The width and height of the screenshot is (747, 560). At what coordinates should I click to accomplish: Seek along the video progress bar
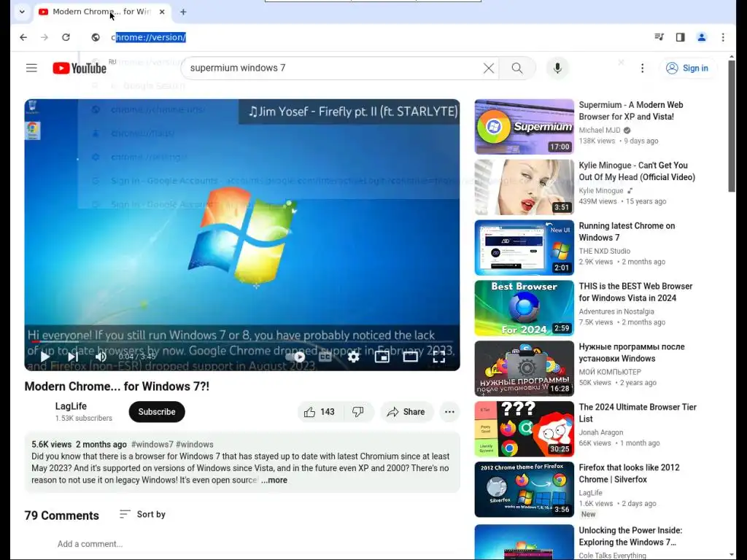pos(242,341)
